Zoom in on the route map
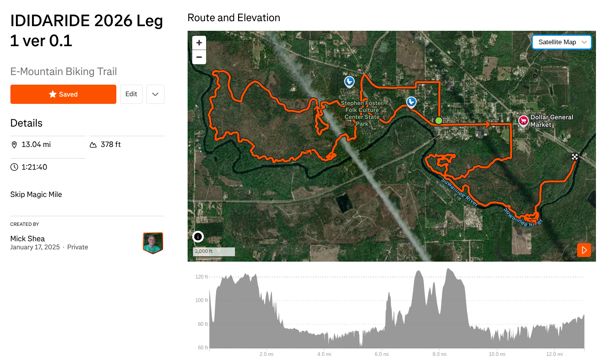 pos(199,43)
